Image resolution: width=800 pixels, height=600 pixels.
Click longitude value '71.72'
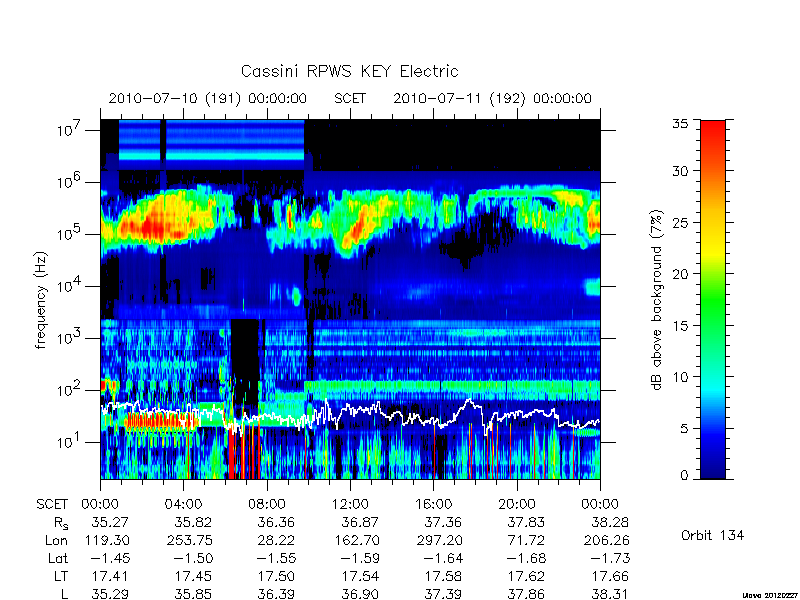526,540
